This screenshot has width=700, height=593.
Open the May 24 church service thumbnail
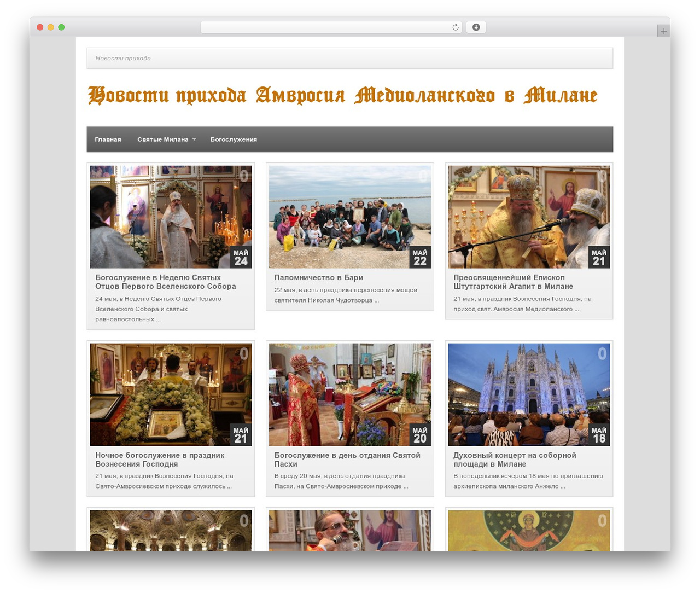coord(171,217)
